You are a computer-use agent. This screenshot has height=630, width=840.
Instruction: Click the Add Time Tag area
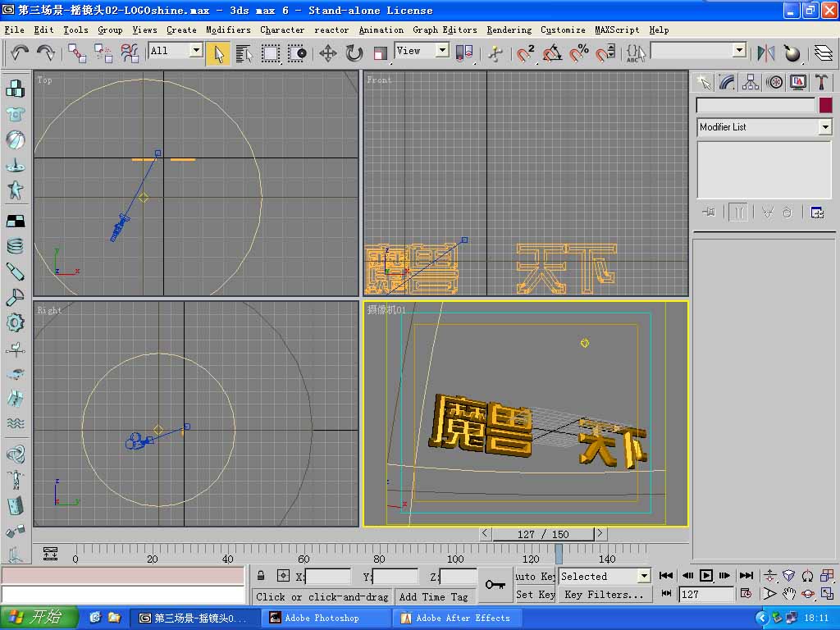click(433, 597)
